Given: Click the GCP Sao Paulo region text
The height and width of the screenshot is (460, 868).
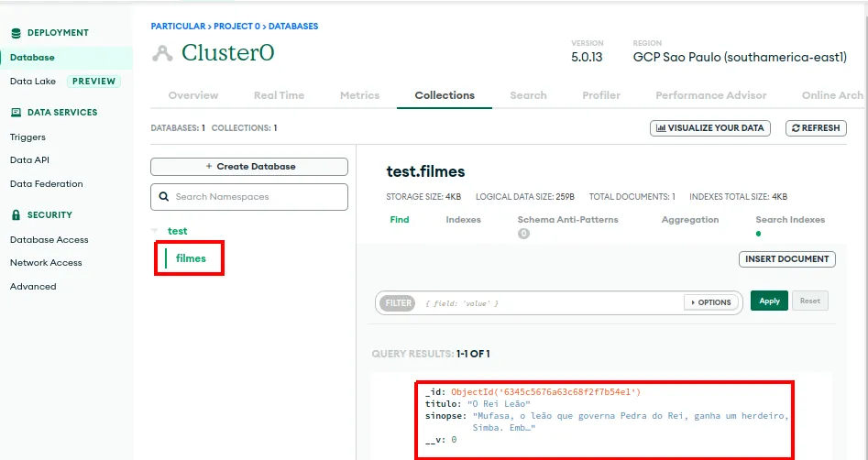Looking at the screenshot, I should pos(740,57).
